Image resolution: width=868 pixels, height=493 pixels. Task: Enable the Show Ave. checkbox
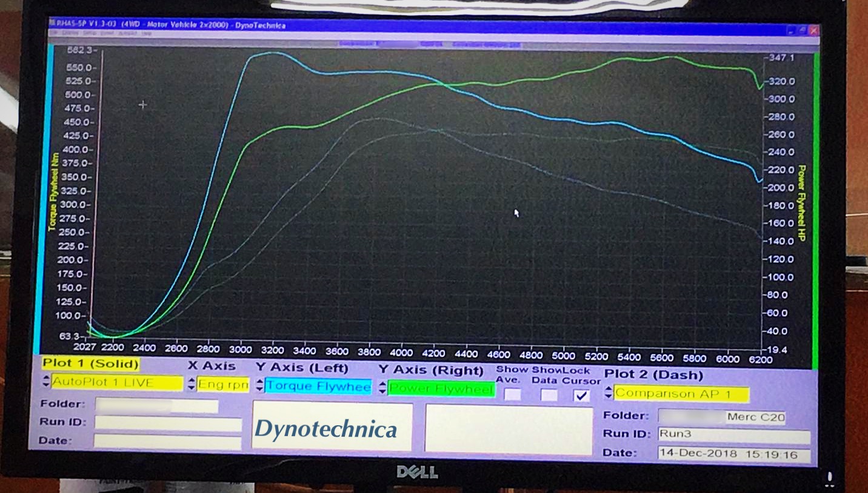pyautogui.click(x=513, y=395)
